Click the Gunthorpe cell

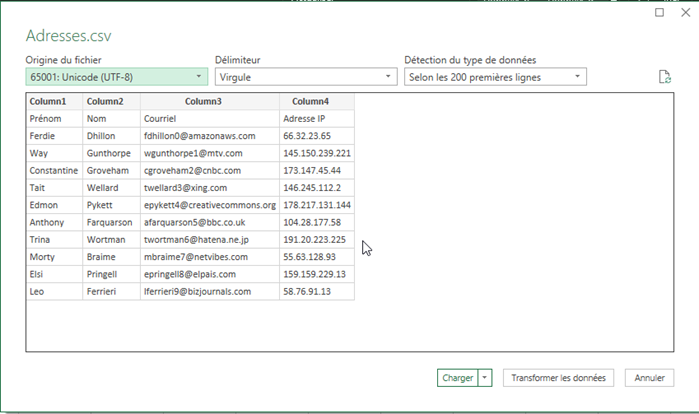click(x=111, y=153)
